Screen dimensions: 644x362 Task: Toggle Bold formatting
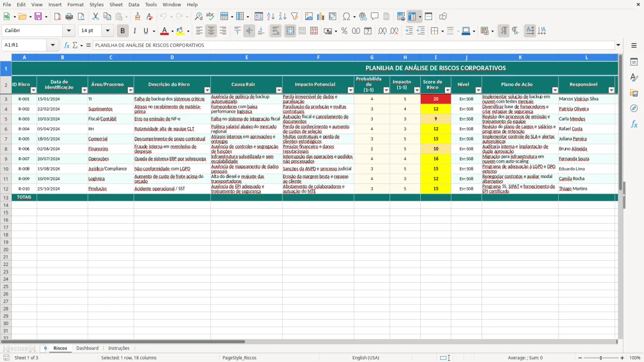[x=122, y=31]
